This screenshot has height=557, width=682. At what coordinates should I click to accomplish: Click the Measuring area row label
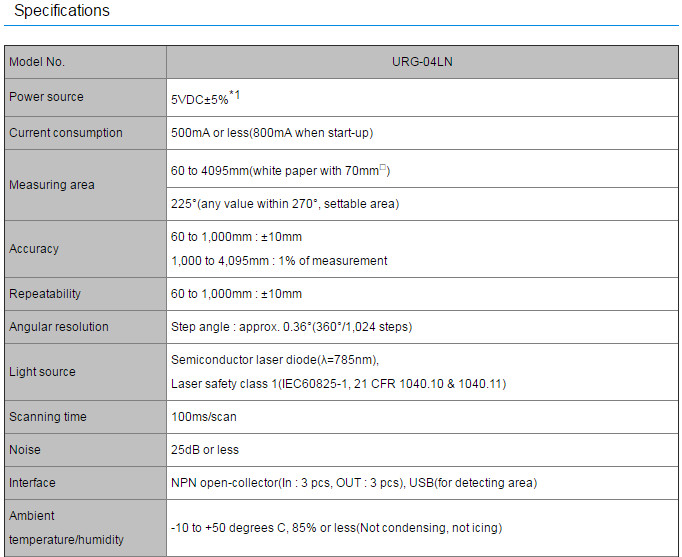click(51, 185)
